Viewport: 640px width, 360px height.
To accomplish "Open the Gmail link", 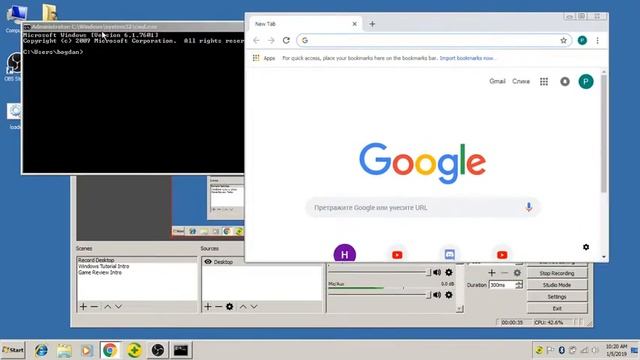I will click(x=497, y=82).
